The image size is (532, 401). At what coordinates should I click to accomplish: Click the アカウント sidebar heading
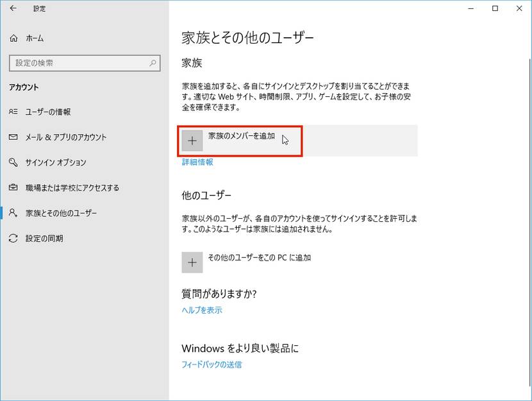pos(24,87)
